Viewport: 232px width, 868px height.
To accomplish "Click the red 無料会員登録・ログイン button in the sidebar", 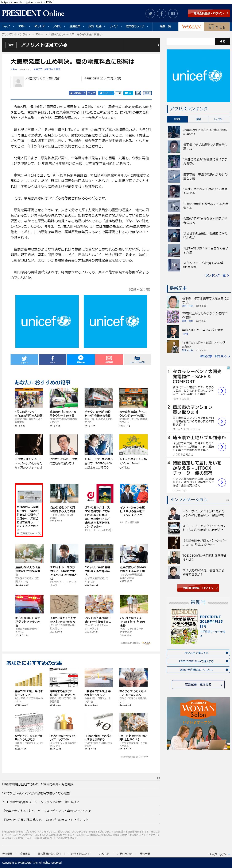I will pos(198,588).
